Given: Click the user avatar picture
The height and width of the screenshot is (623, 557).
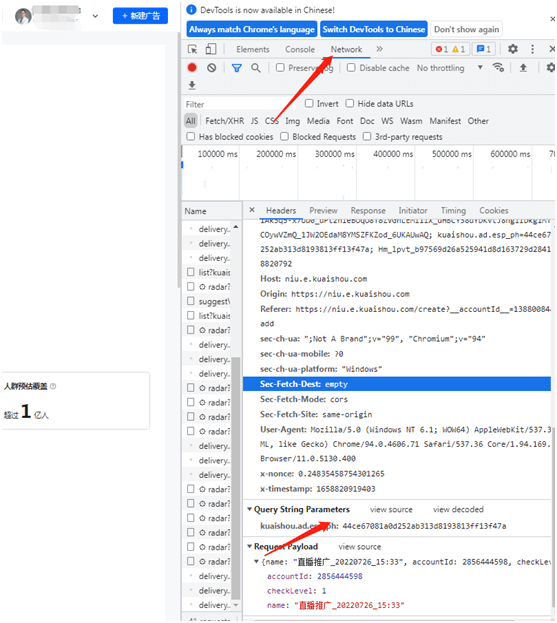Looking at the screenshot, I should tap(23, 16).
